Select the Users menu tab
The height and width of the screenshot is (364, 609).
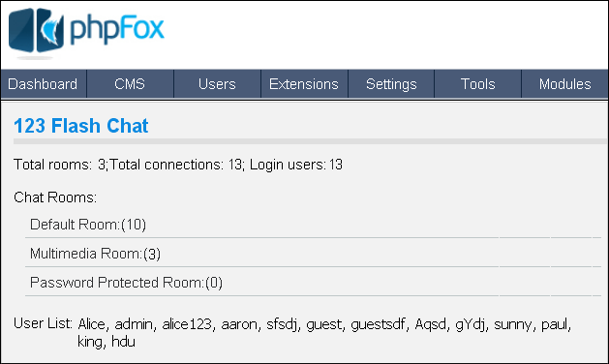tap(217, 84)
